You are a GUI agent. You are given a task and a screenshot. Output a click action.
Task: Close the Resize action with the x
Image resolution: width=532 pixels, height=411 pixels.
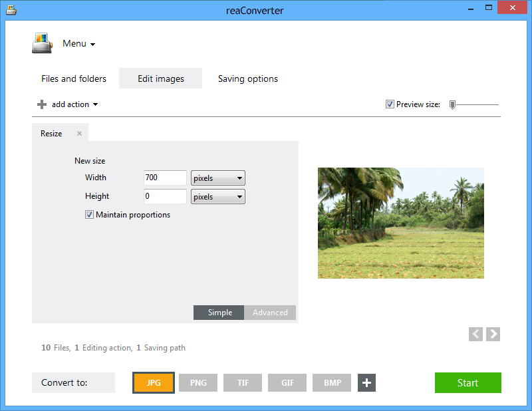click(79, 134)
